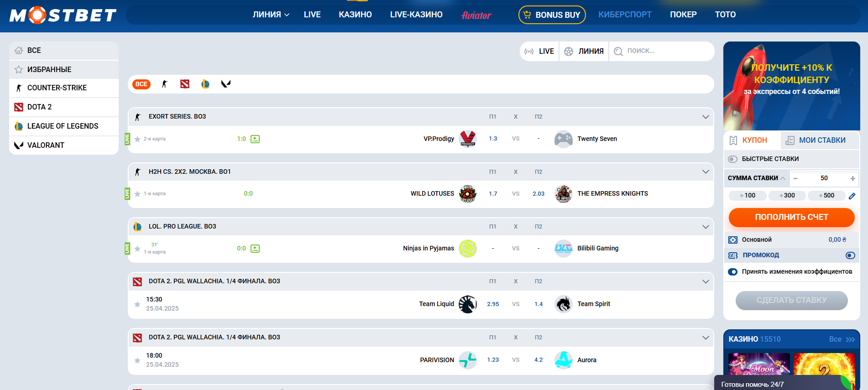This screenshot has height=390, width=868.
Task: Open КИБЕРСПОРТ in the top navigation
Action: click(x=625, y=15)
